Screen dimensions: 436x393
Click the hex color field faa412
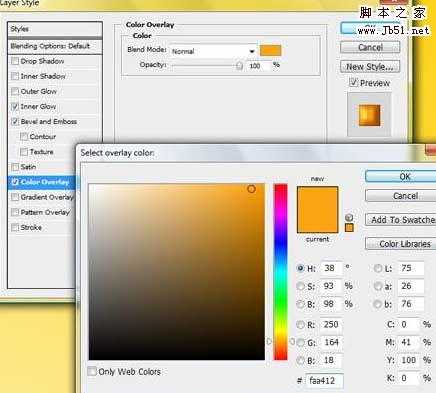(x=324, y=380)
